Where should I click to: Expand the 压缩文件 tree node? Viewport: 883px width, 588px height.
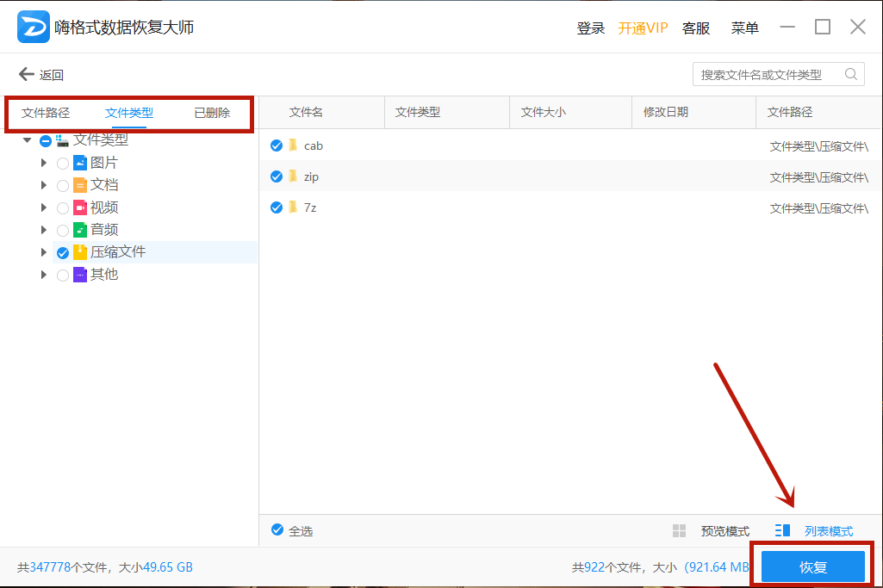(x=43, y=251)
